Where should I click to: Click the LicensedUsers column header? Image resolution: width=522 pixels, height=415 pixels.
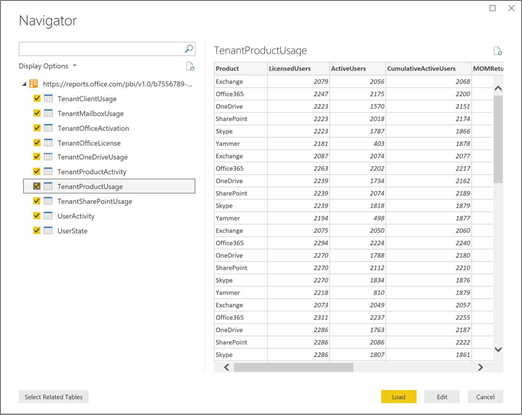pos(298,69)
